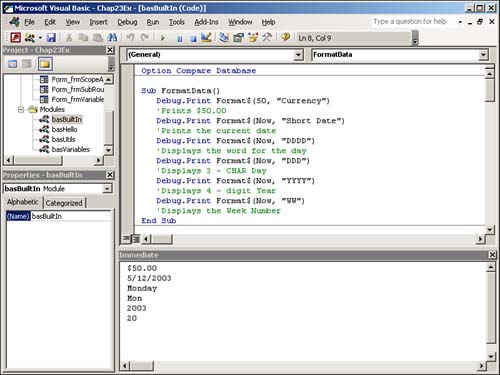Switch to the Alphabetic properties tab
This screenshot has width=500, height=375.
click(23, 202)
